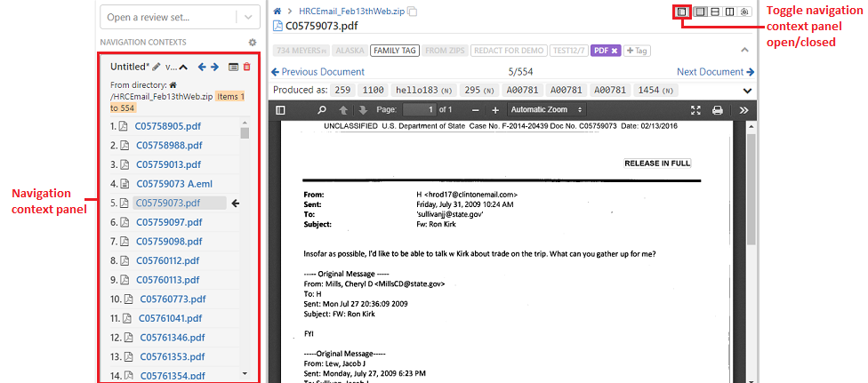Screen dimensions: 868x383
Task: Copy path icon next to HRCEmail_Feb13thWeb.zip
Action: tap(413, 11)
